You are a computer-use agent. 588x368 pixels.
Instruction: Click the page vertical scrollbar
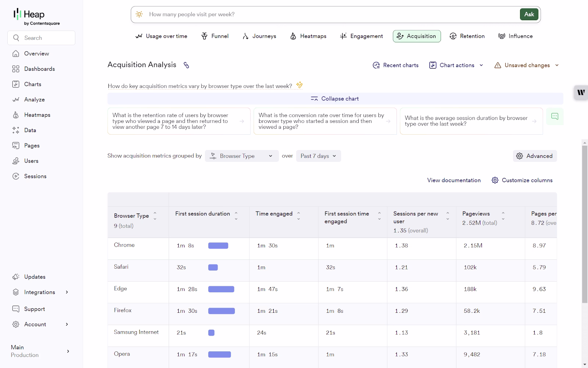pyautogui.click(x=584, y=224)
